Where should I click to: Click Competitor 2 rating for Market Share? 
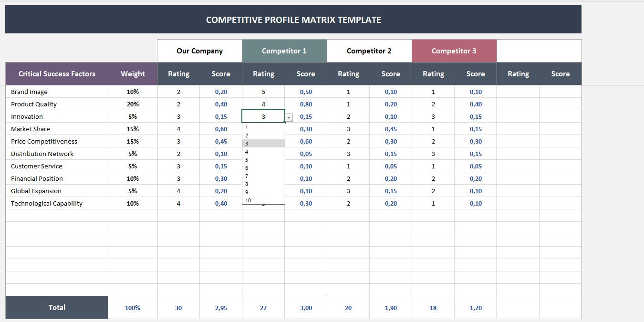(348, 129)
